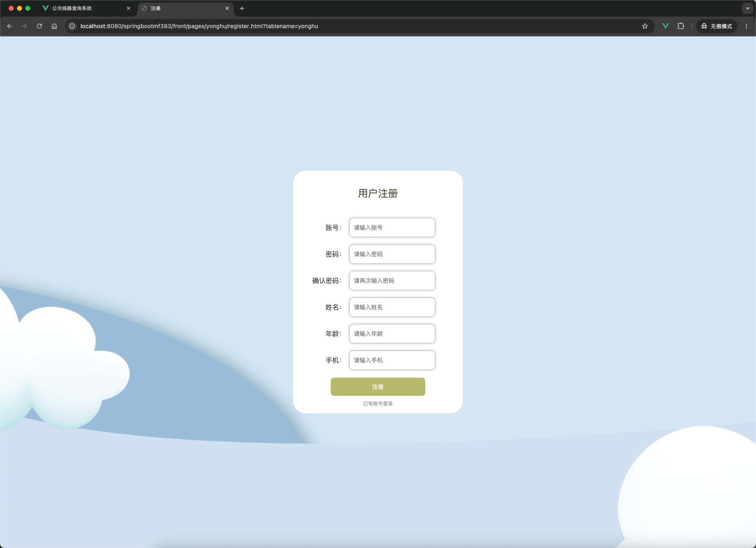Open the browser home page icon
This screenshot has height=548, width=756.
(54, 26)
